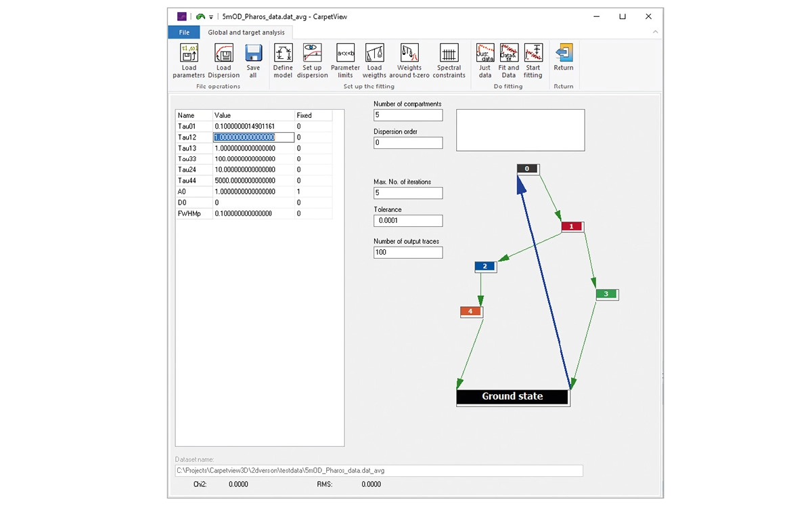Click the red compartment 1 node
Screen dimensions: 812x508
point(572,226)
